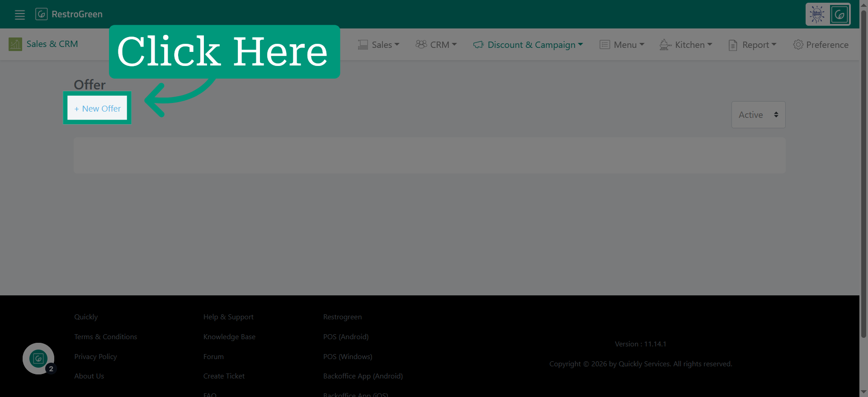Open the POS (Android) link
The height and width of the screenshot is (397, 868).
click(x=346, y=337)
